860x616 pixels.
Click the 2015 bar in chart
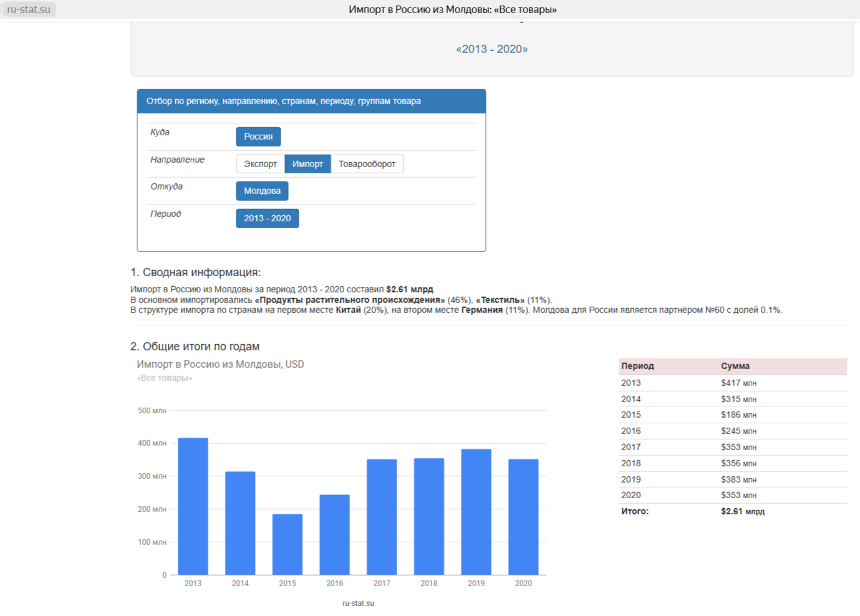pos(287,544)
